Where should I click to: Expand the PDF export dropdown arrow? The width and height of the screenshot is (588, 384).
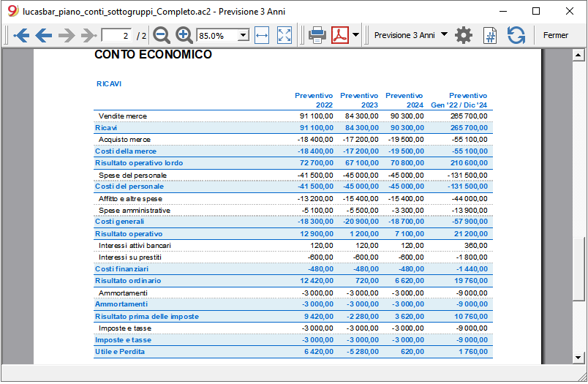tap(356, 35)
